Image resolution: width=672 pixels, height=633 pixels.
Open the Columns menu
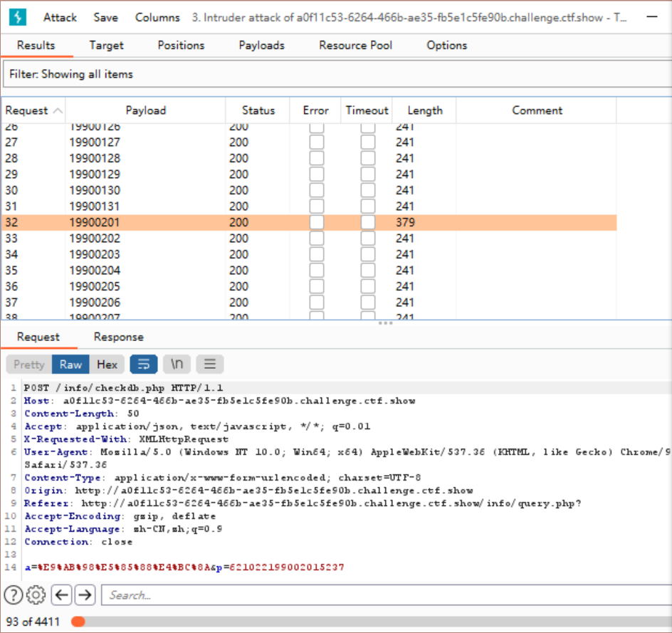click(157, 18)
